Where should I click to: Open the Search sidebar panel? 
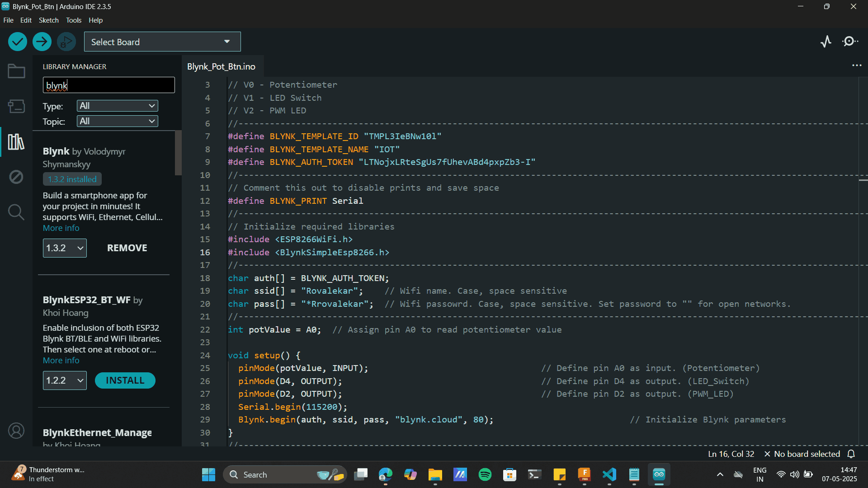coord(16,212)
